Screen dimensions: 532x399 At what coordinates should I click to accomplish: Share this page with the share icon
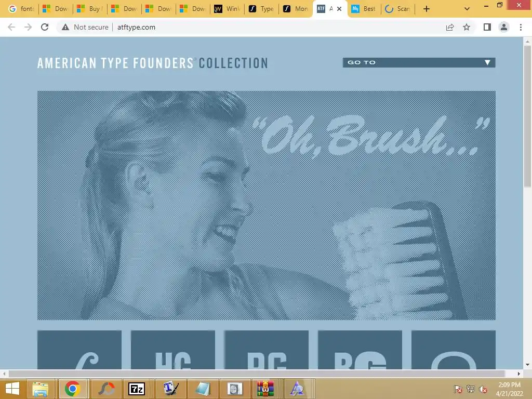pyautogui.click(x=450, y=27)
